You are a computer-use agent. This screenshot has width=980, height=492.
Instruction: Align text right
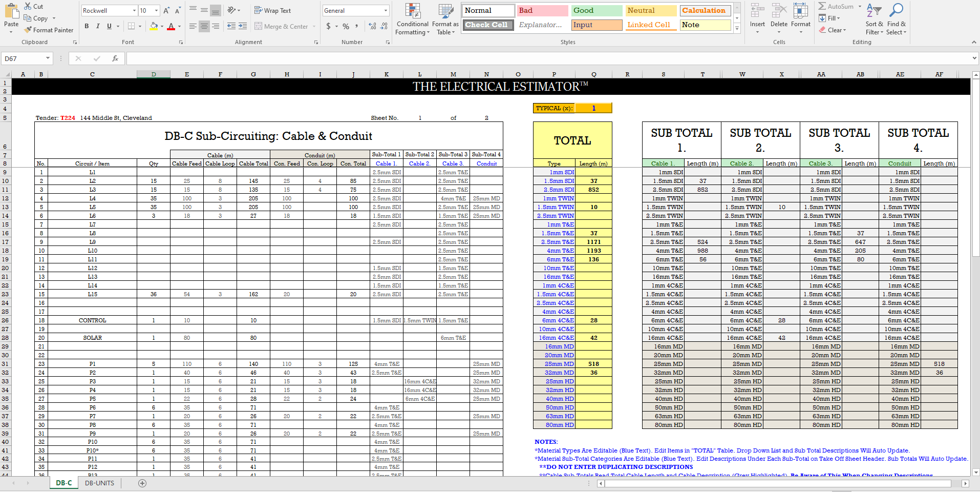tap(216, 26)
